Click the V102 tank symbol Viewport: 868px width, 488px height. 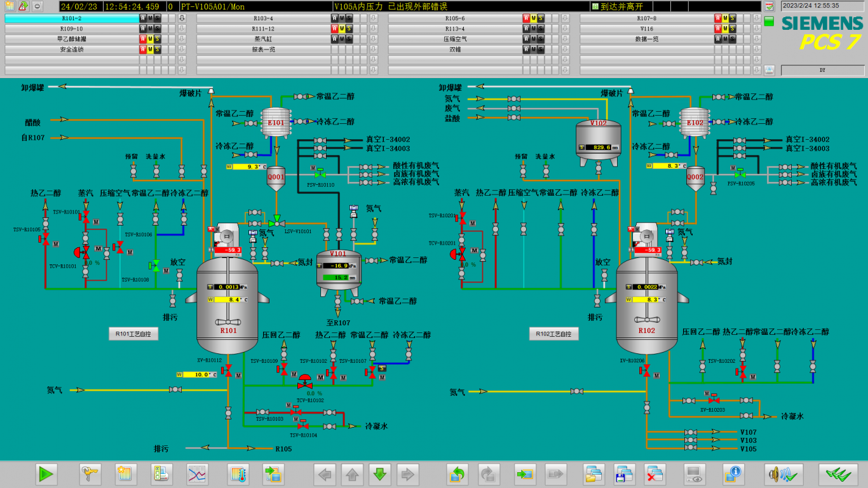point(599,142)
